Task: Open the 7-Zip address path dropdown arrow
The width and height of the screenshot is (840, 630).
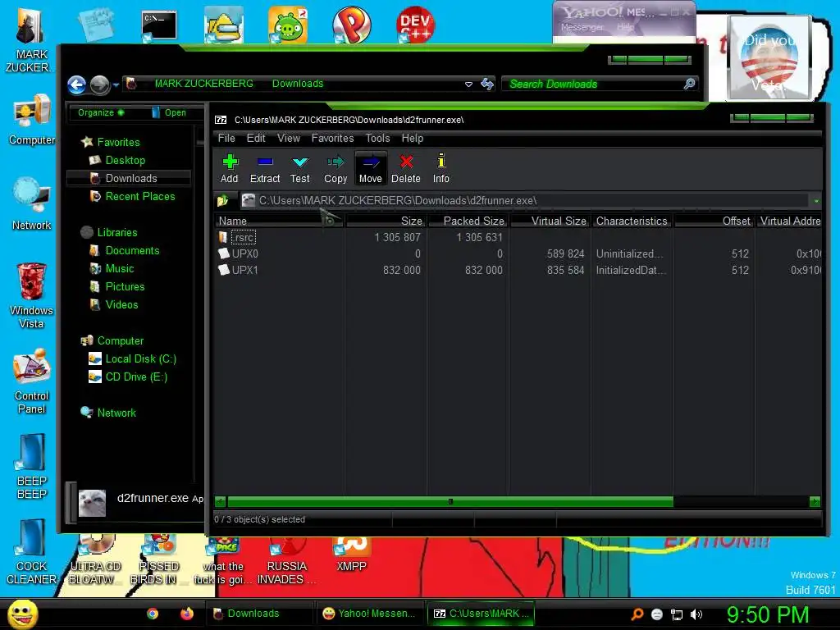Action: [x=816, y=201]
